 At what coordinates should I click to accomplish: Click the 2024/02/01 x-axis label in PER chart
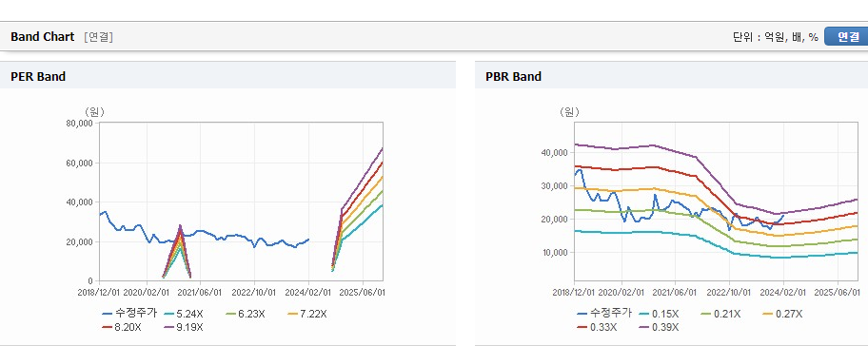pyautogui.click(x=308, y=292)
